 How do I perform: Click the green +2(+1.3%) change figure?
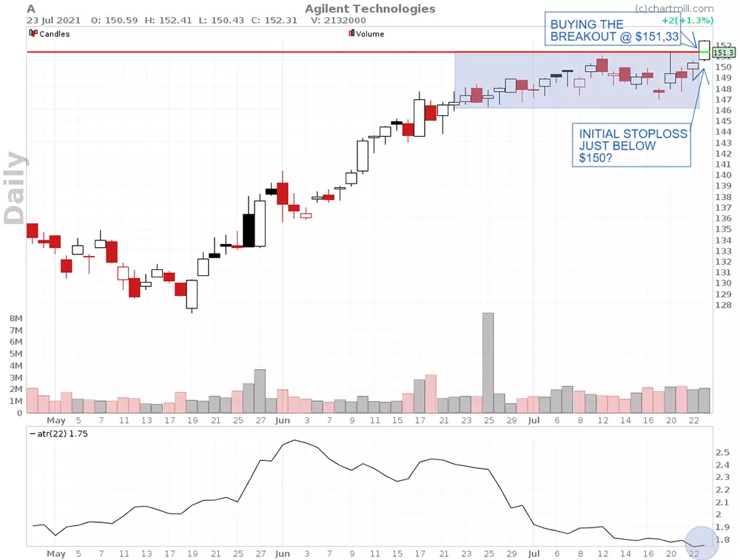click(x=687, y=20)
